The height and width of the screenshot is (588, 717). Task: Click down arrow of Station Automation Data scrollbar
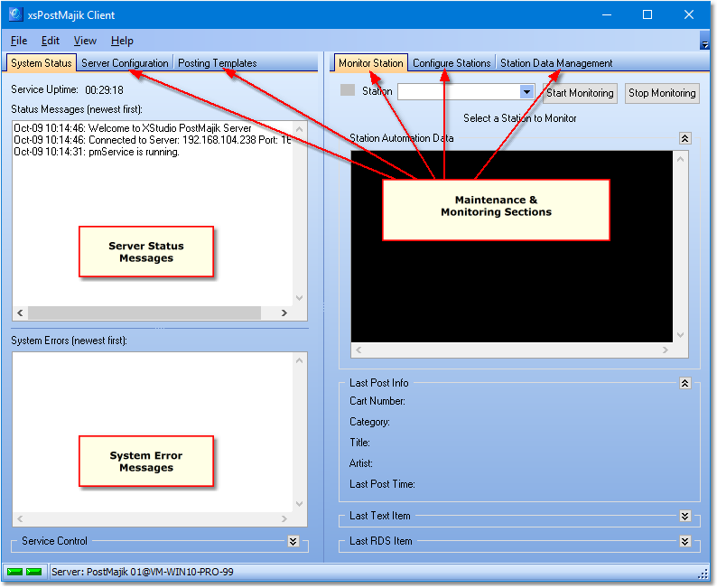[680, 335]
